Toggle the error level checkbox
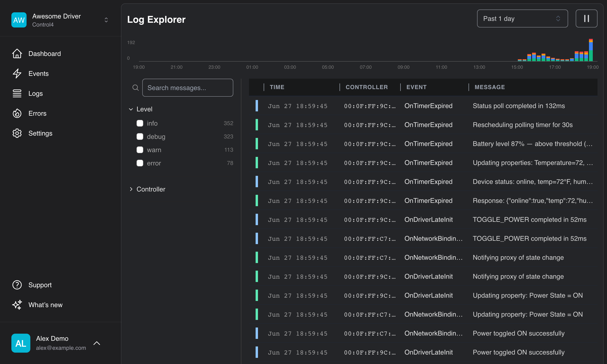The width and height of the screenshot is (607, 364). coord(140,163)
